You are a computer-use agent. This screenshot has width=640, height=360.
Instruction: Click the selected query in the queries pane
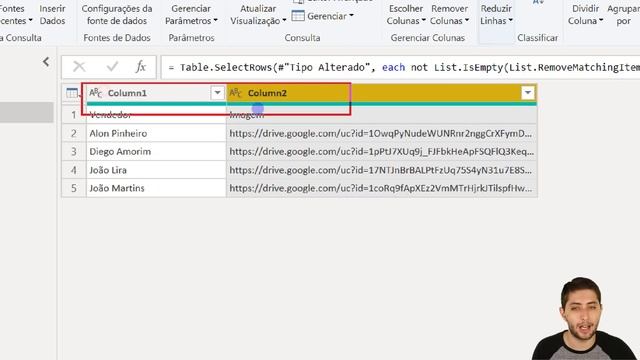click(27, 112)
